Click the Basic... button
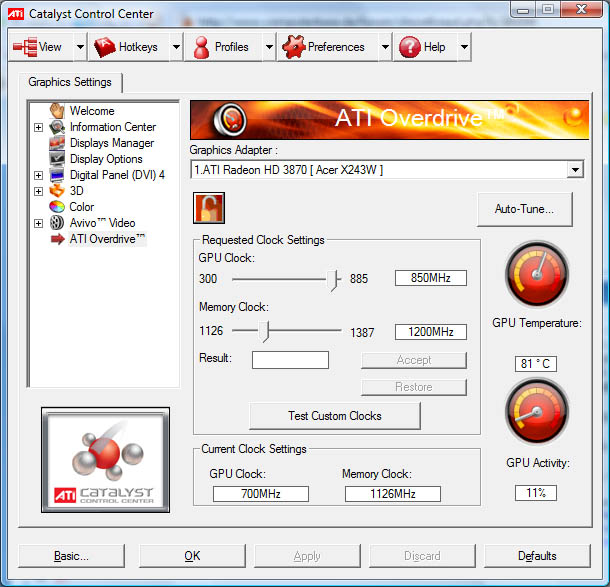The width and height of the screenshot is (610, 587). [x=71, y=556]
